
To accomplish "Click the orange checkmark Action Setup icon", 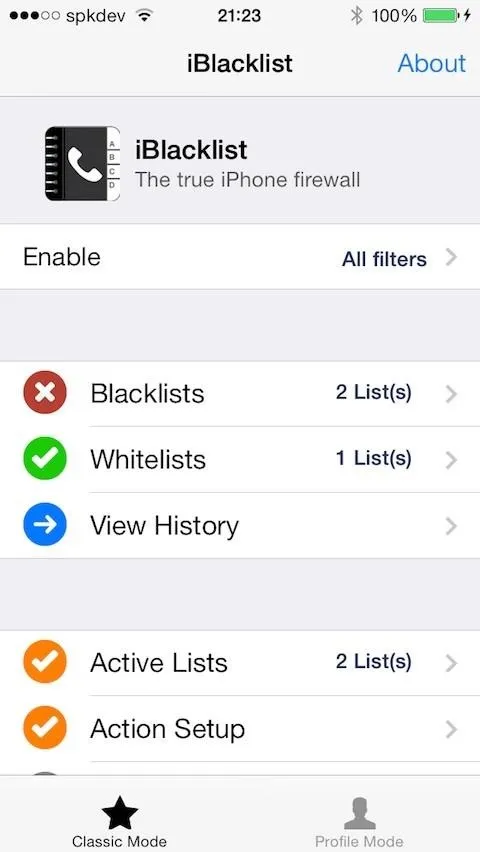I will [45, 728].
